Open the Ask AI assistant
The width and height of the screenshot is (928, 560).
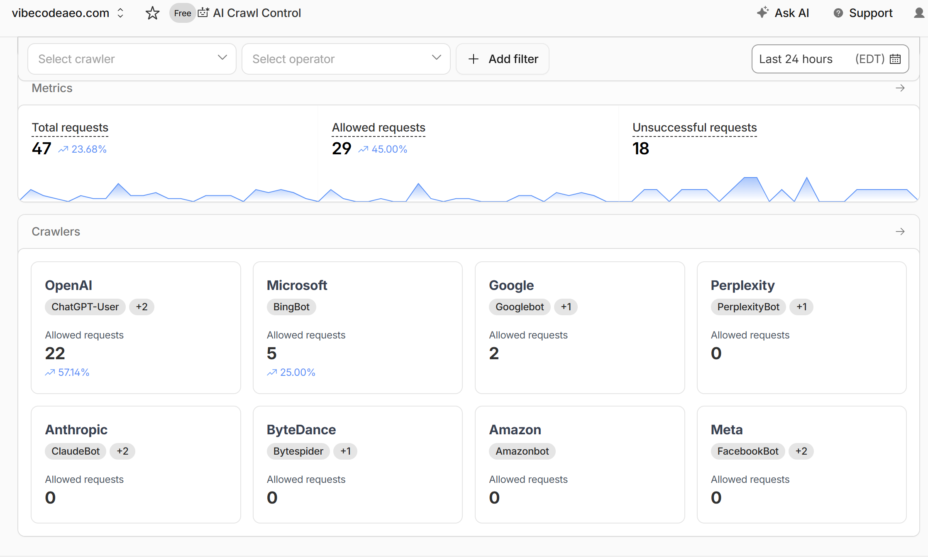783,13
